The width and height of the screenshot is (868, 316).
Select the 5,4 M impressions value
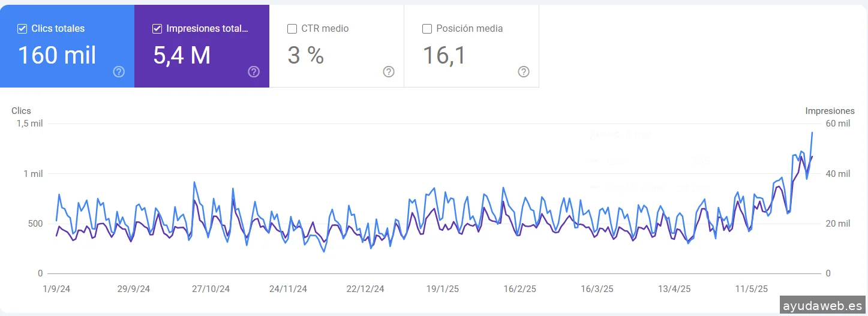click(x=182, y=55)
